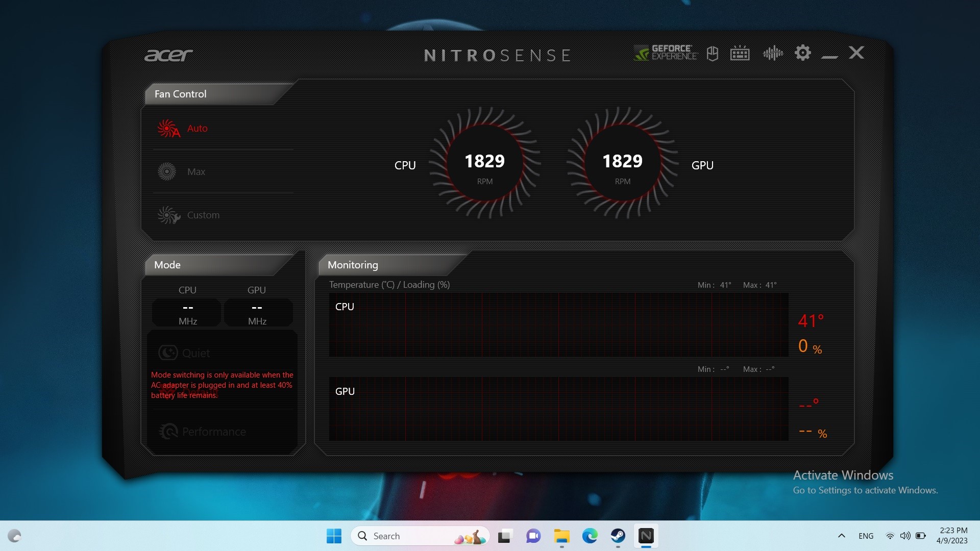The width and height of the screenshot is (980, 551).
Task: Open the Chat app in taskbar
Action: (x=533, y=536)
